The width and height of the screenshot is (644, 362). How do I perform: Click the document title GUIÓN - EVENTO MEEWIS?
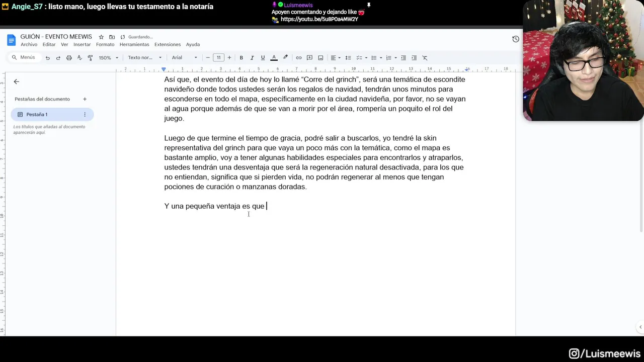(x=56, y=37)
